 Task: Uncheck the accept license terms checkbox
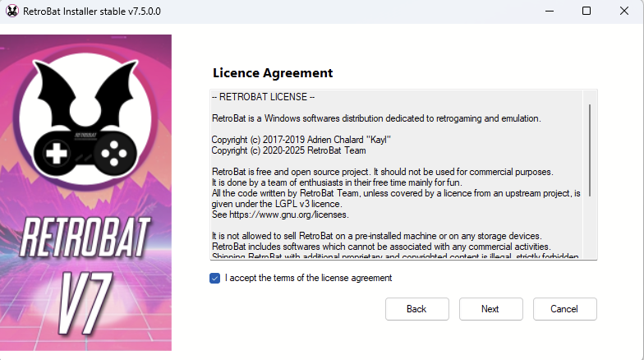click(x=215, y=278)
